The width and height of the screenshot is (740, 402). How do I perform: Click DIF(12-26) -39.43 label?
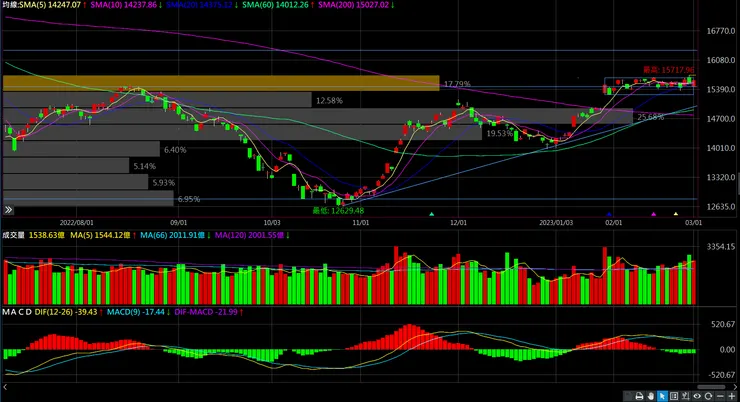tap(66, 312)
